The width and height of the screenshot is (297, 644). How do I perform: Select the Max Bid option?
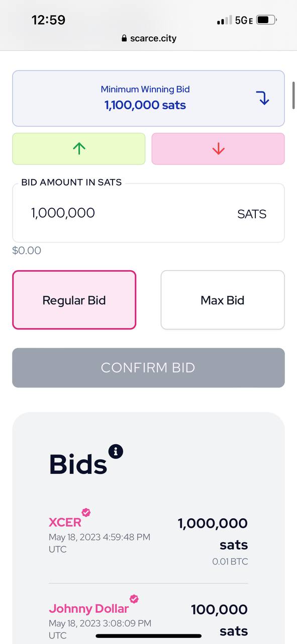pyautogui.click(x=223, y=300)
